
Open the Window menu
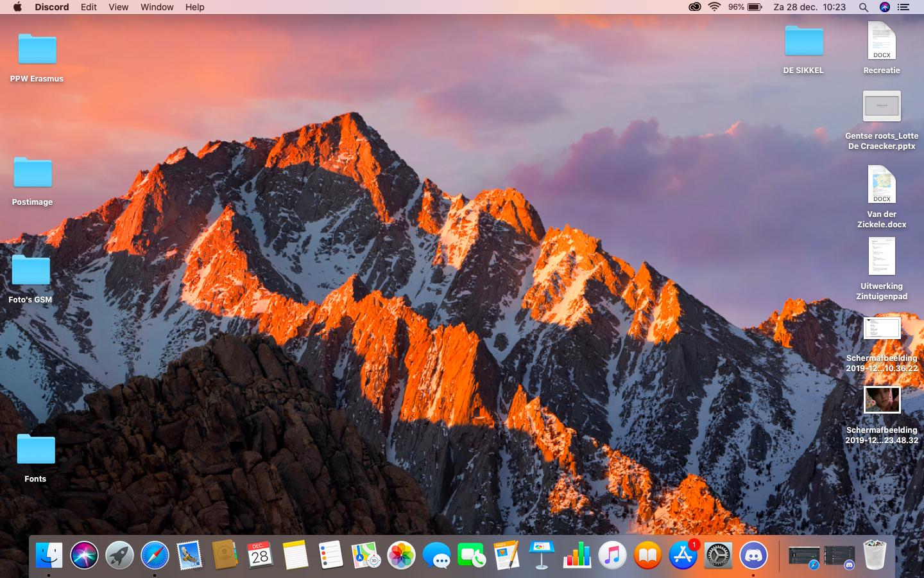tap(157, 7)
